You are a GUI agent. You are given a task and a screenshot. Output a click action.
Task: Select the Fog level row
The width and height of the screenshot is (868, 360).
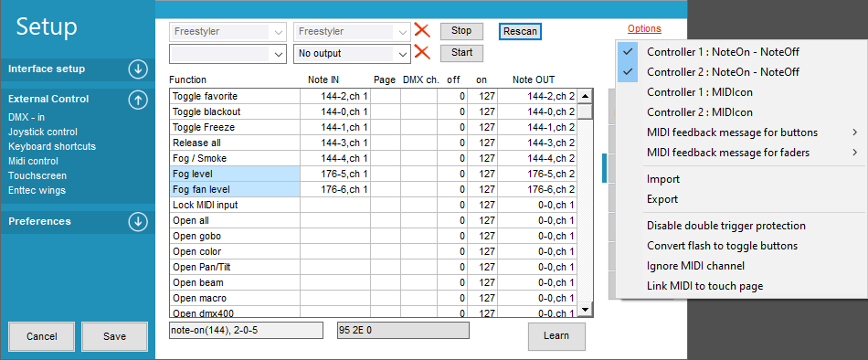click(373, 174)
